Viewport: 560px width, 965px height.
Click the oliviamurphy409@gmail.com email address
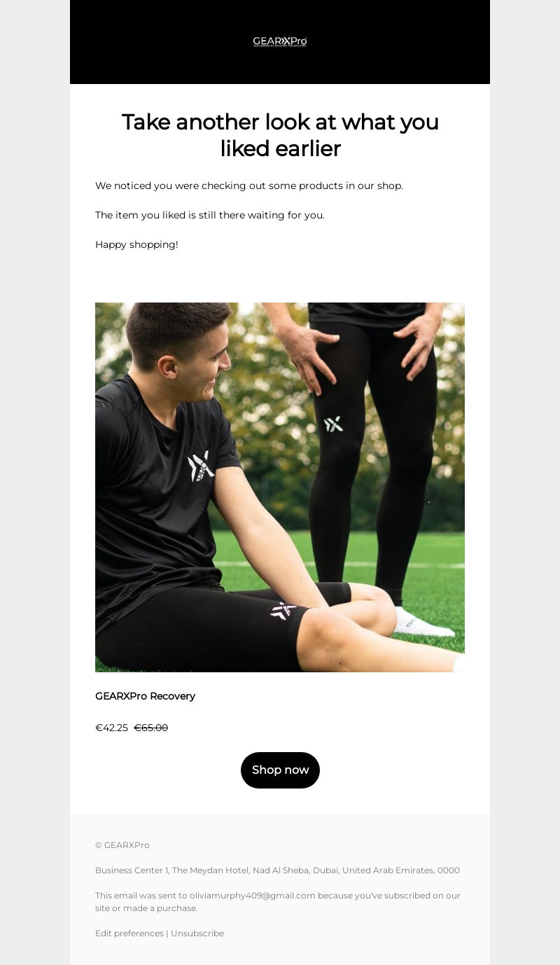tap(253, 896)
